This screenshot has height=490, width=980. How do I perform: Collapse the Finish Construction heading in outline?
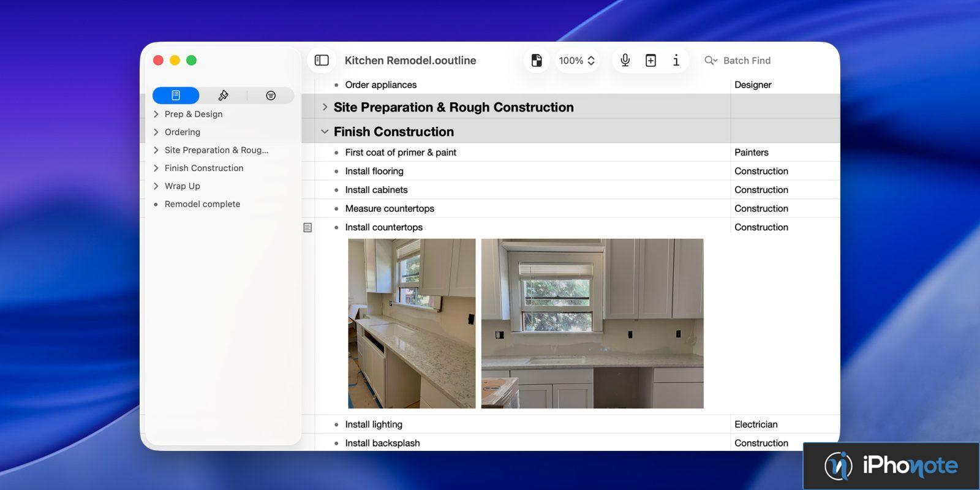click(325, 132)
